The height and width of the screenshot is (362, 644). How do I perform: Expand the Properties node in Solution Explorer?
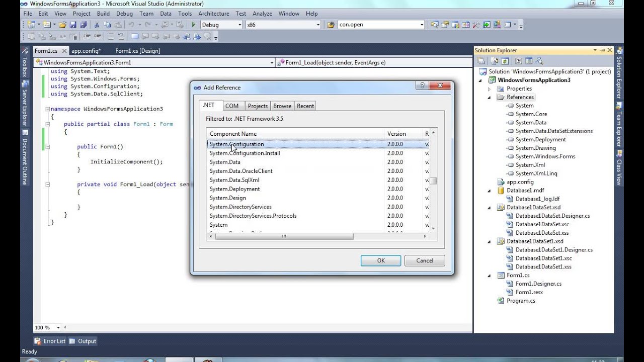(489, 89)
